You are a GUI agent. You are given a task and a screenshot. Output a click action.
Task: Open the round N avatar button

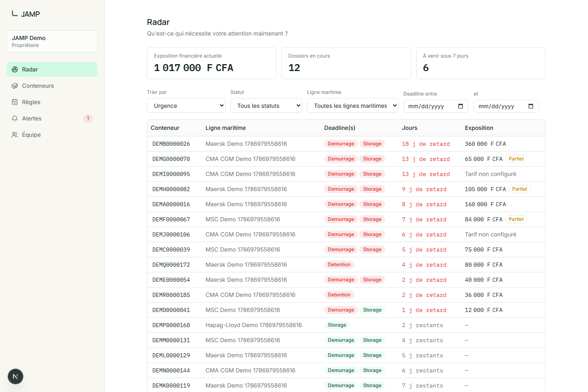pyautogui.click(x=16, y=376)
